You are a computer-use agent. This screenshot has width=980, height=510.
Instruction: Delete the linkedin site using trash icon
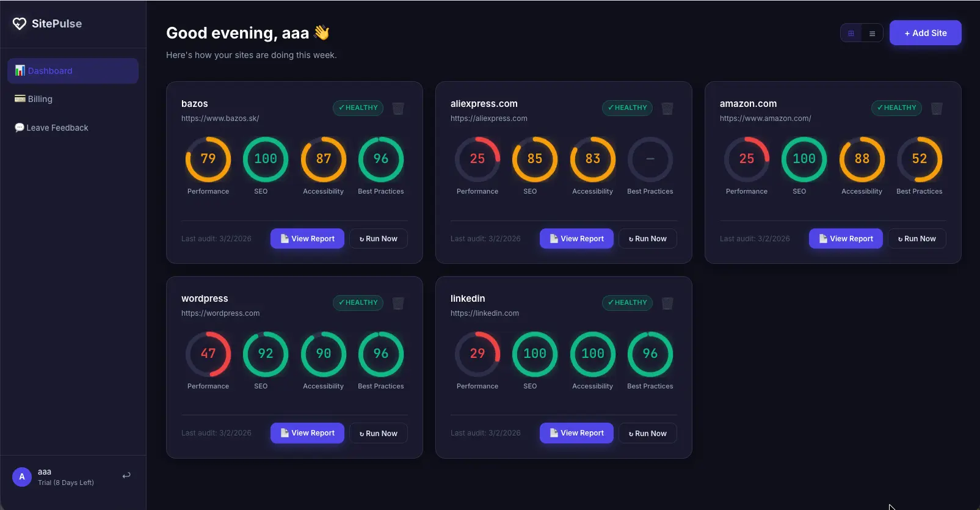(667, 303)
